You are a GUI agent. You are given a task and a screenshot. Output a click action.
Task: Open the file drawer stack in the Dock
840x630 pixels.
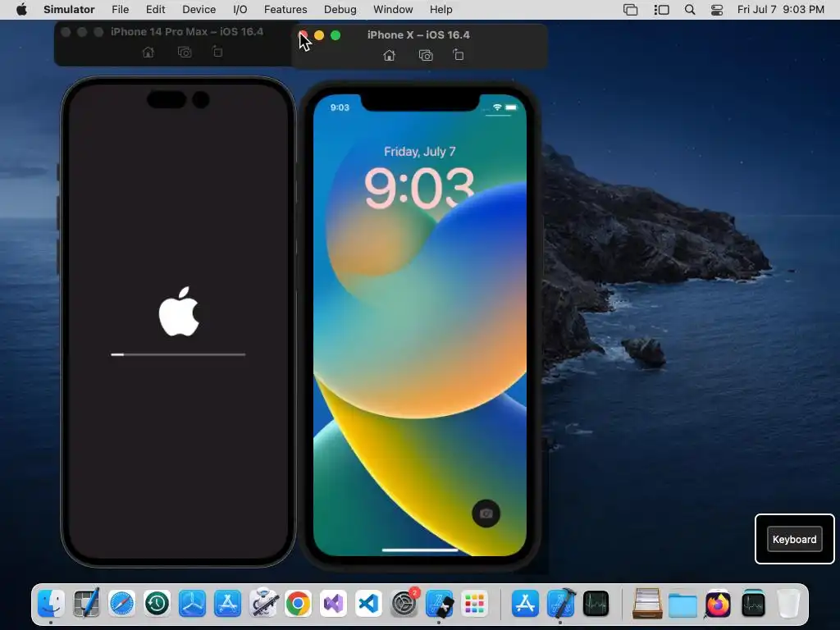(647, 604)
